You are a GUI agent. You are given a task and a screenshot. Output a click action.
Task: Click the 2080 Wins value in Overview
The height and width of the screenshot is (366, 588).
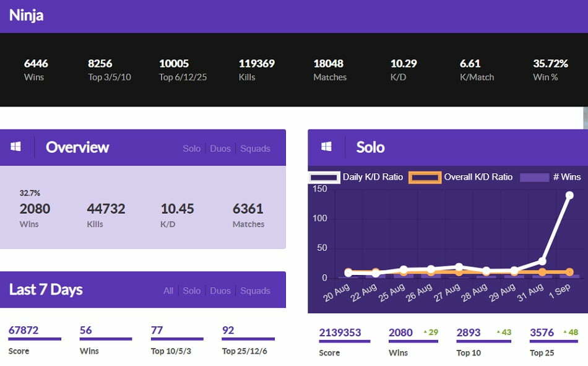35,209
